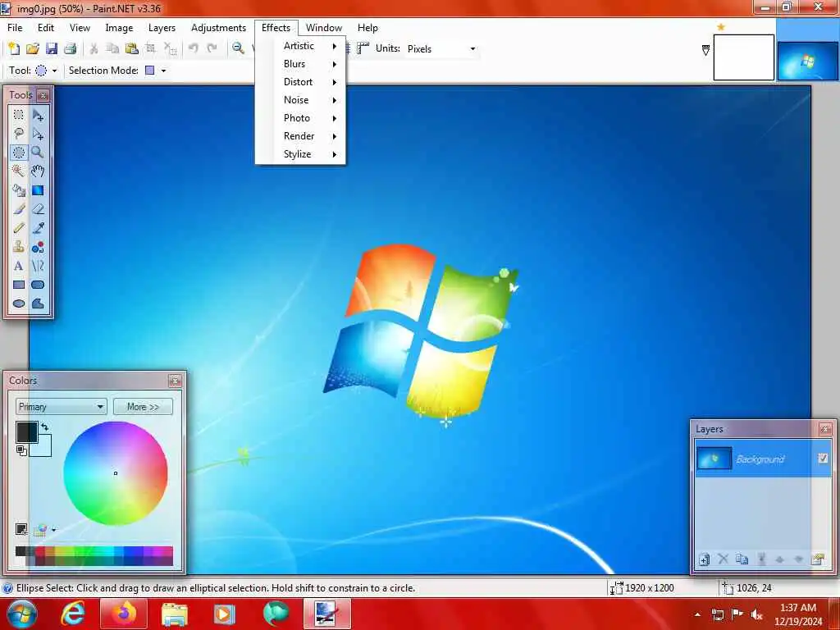The height and width of the screenshot is (630, 840).
Task: Select the Rectangle Select tool
Action: [x=19, y=115]
